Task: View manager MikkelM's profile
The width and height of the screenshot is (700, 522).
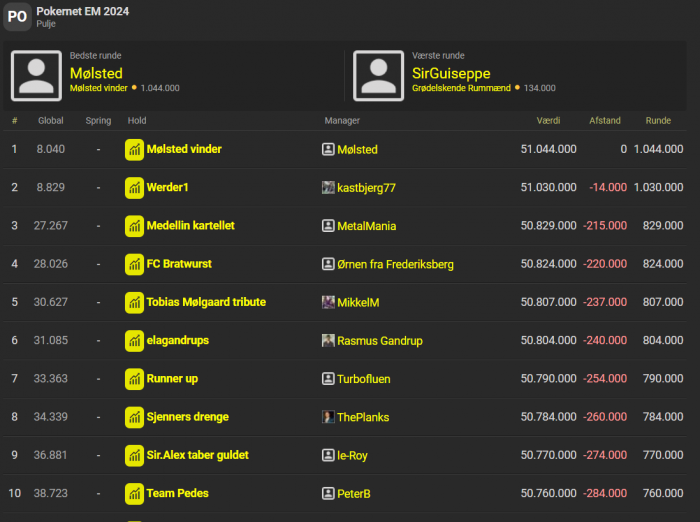Action: click(358, 303)
